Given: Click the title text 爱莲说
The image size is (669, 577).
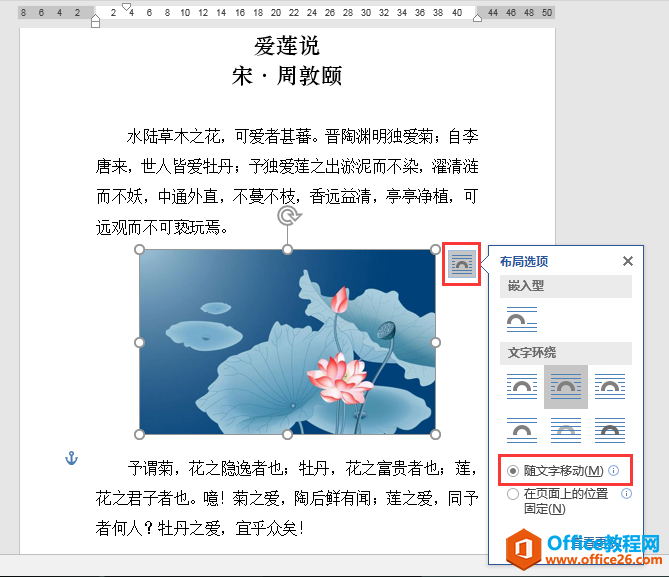Looking at the screenshot, I should (287, 46).
